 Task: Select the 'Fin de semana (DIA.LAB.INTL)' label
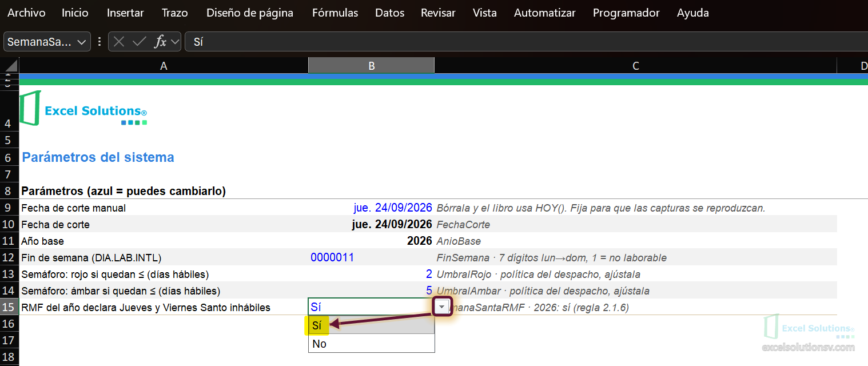(x=164, y=257)
